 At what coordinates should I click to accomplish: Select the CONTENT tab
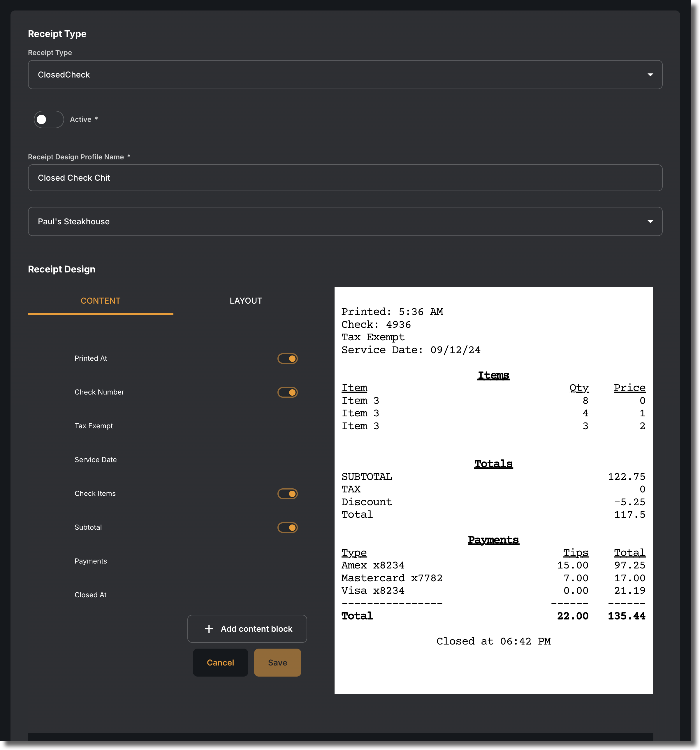click(x=100, y=301)
